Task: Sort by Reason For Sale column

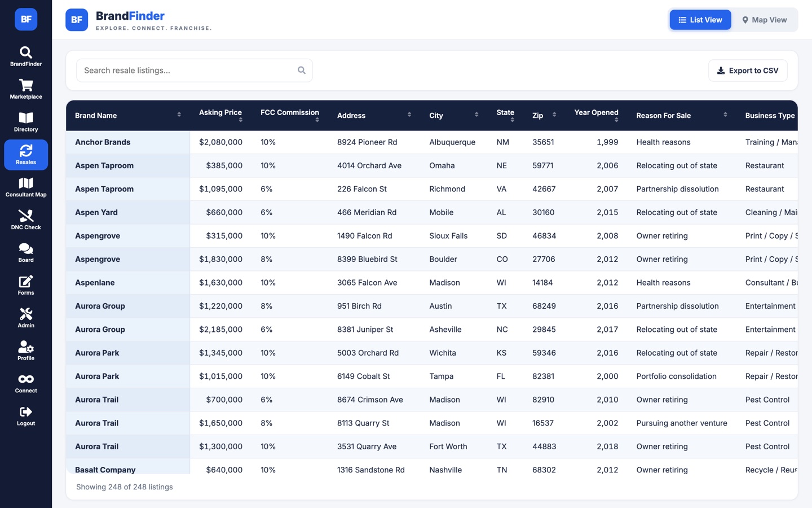Action: (x=682, y=116)
